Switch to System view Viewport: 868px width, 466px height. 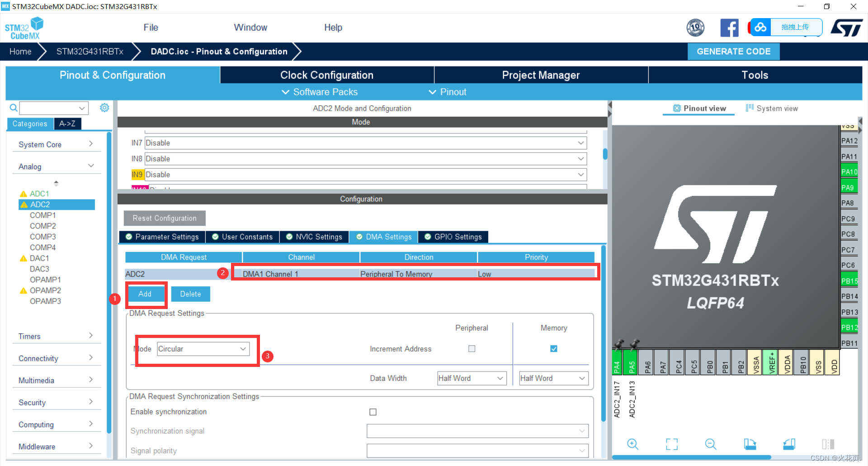pyautogui.click(x=772, y=109)
